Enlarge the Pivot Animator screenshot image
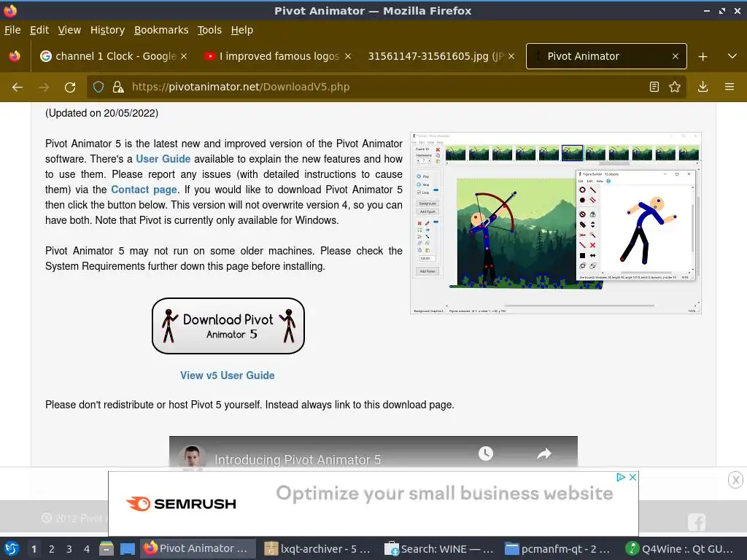747x560 pixels. (555, 223)
